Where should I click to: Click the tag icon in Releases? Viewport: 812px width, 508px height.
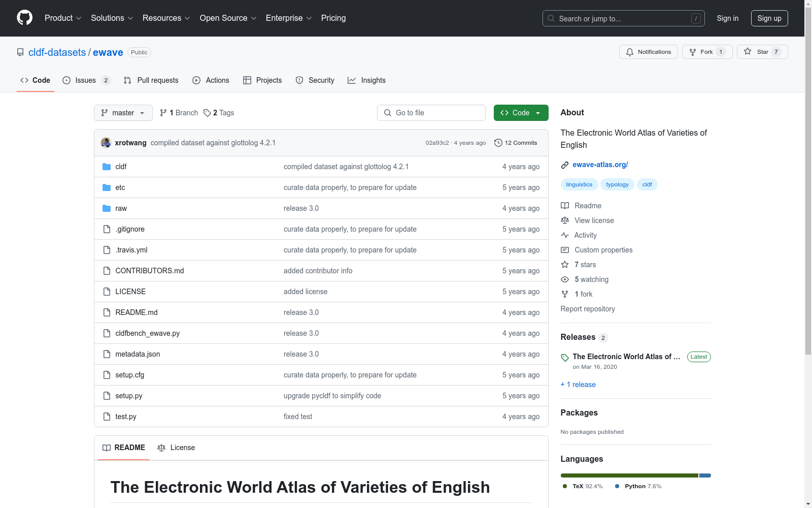[x=565, y=358]
